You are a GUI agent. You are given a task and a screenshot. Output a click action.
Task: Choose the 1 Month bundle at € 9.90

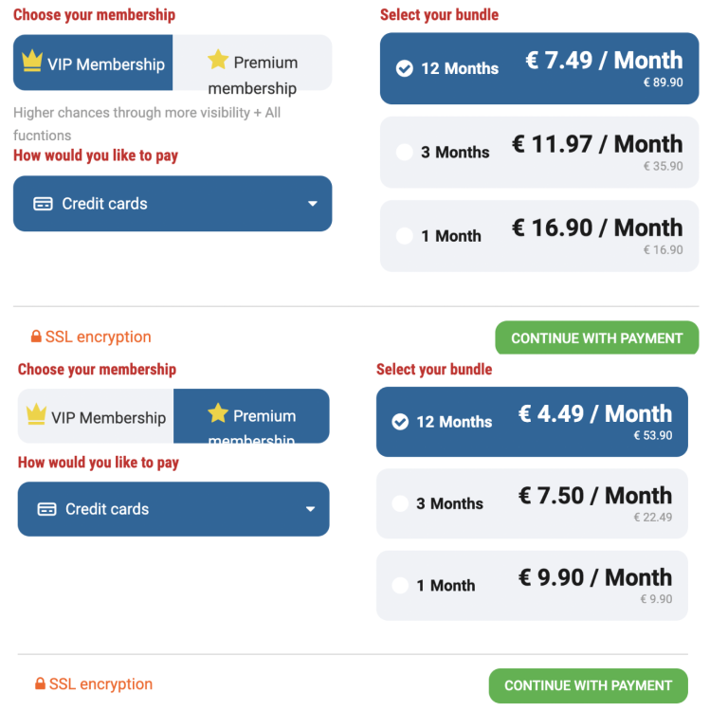pos(400,586)
